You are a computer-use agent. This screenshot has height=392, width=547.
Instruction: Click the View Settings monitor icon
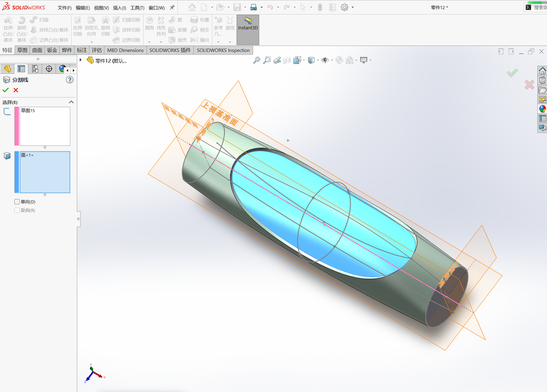(363, 60)
